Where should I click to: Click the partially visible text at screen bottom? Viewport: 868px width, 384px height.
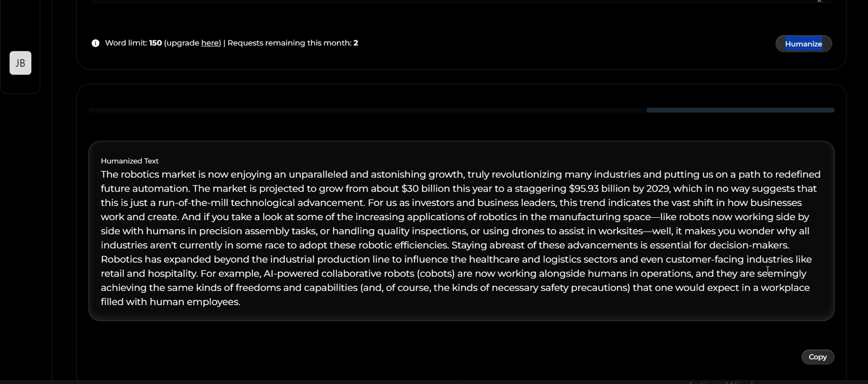pos(717,381)
